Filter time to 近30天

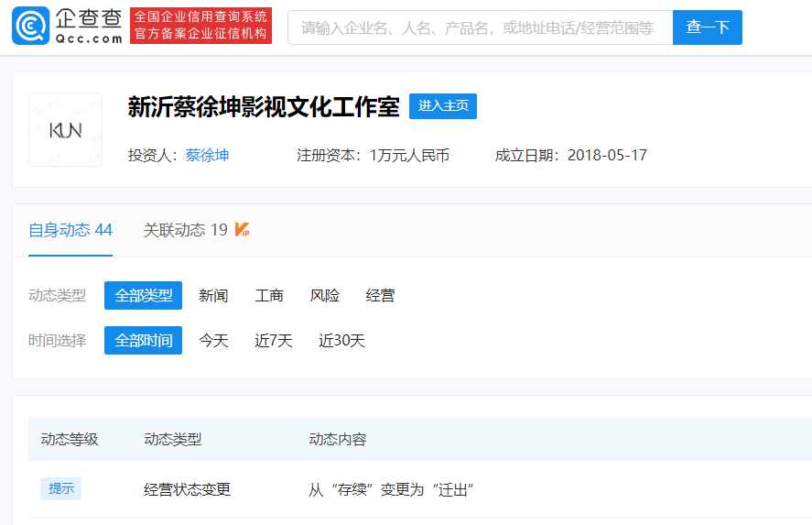click(x=341, y=341)
